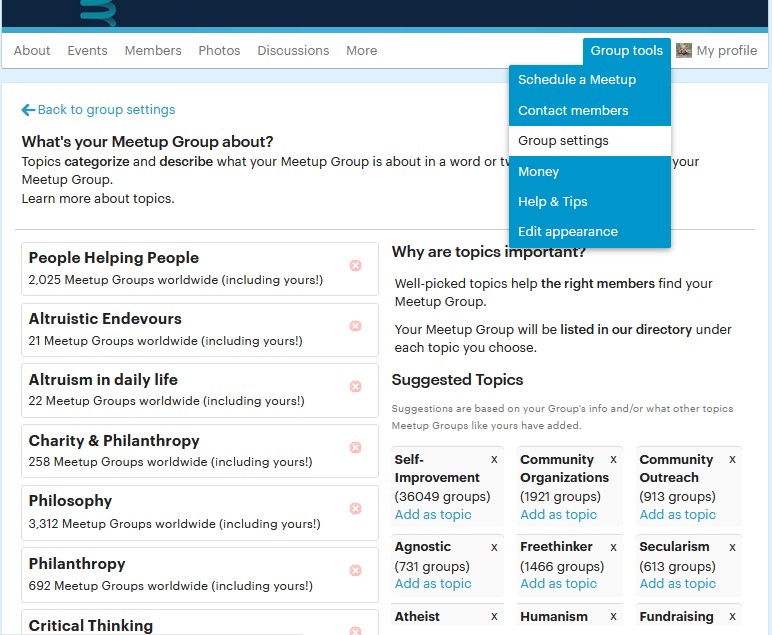The image size is (772, 635).
Task: Add Freethinker as topic
Action: pos(558,584)
